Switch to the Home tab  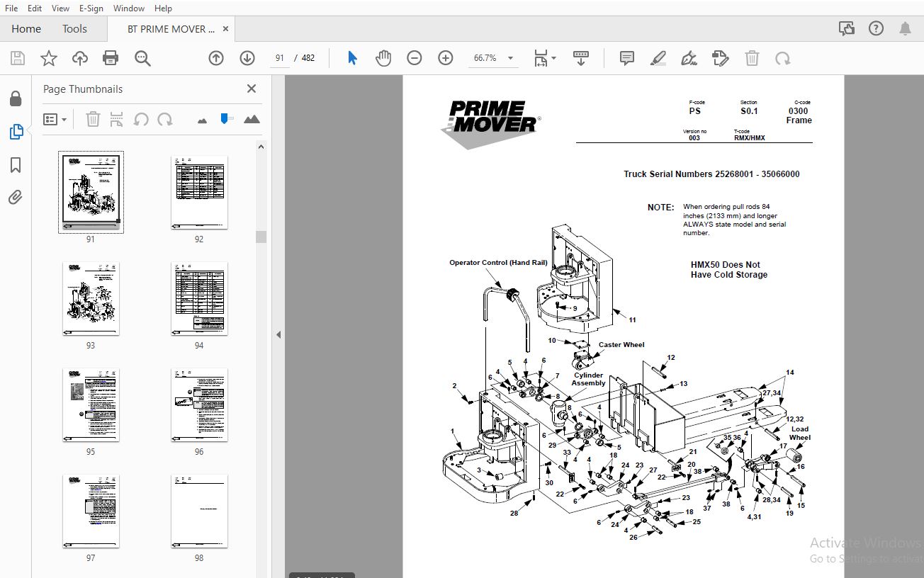point(26,29)
